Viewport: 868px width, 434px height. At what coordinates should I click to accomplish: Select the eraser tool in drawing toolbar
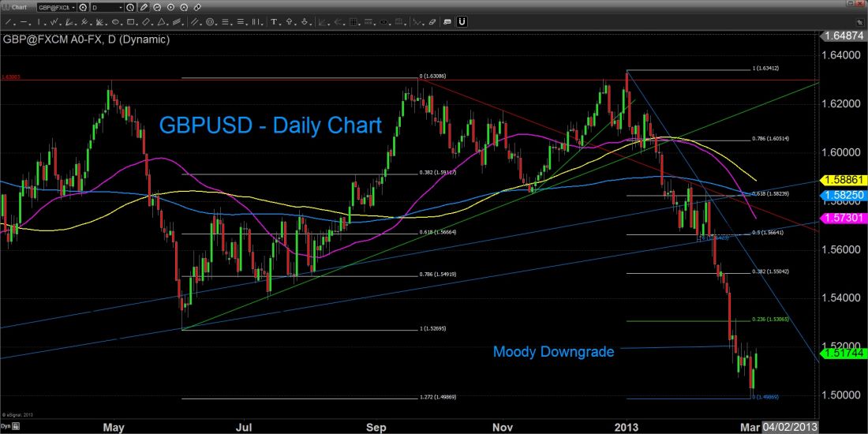(432, 21)
